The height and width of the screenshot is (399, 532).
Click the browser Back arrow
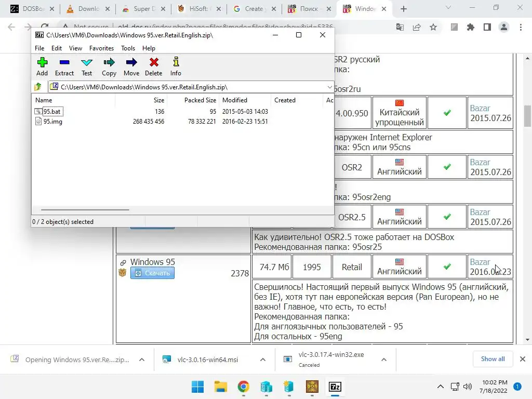click(x=11, y=27)
